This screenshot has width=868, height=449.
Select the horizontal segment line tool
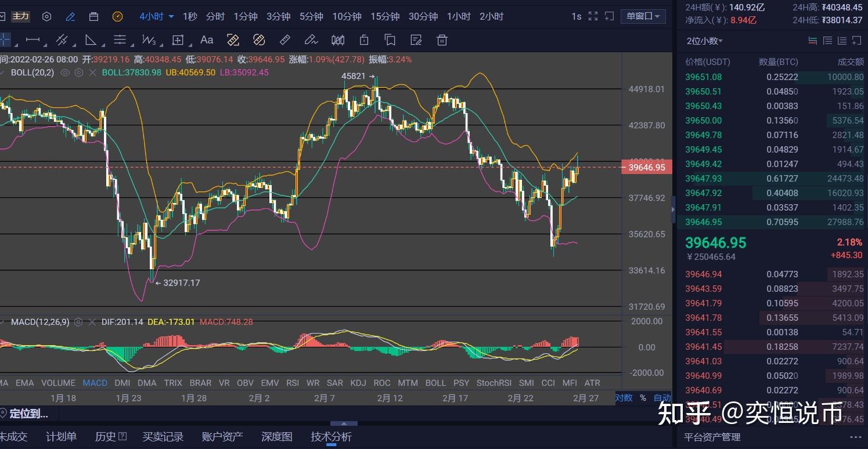click(33, 40)
